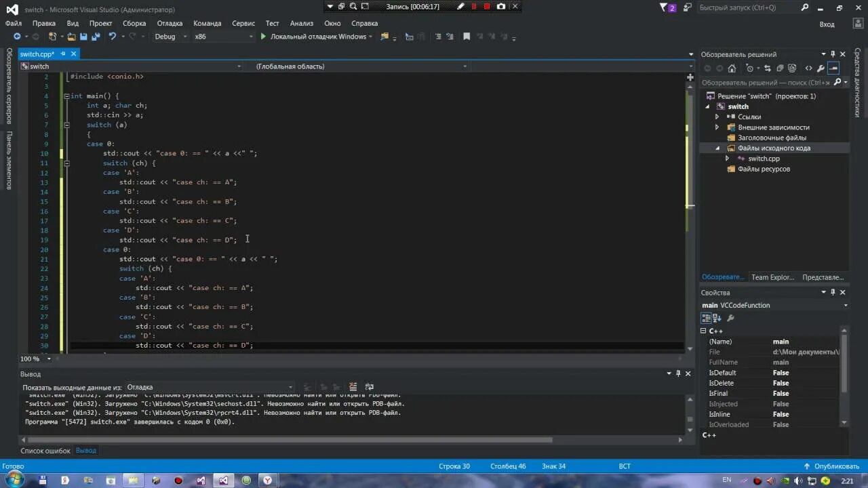Click the feedback icon in title bar
This screenshot has width=868, height=488.
click(688, 7)
